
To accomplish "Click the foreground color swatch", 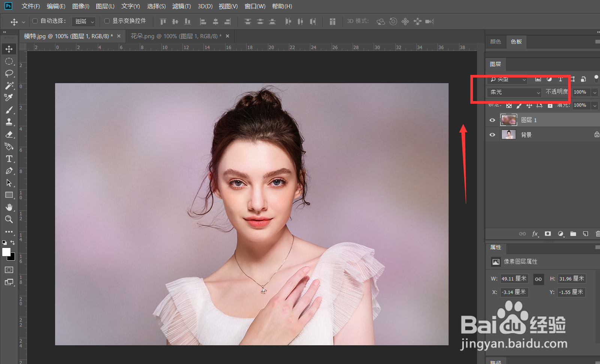I will click(x=6, y=252).
